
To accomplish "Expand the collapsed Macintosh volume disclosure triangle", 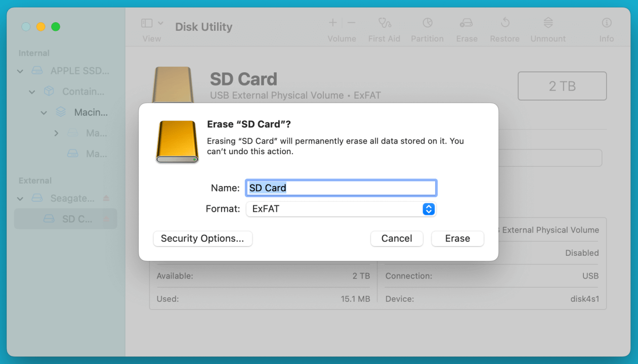I will 57,133.
